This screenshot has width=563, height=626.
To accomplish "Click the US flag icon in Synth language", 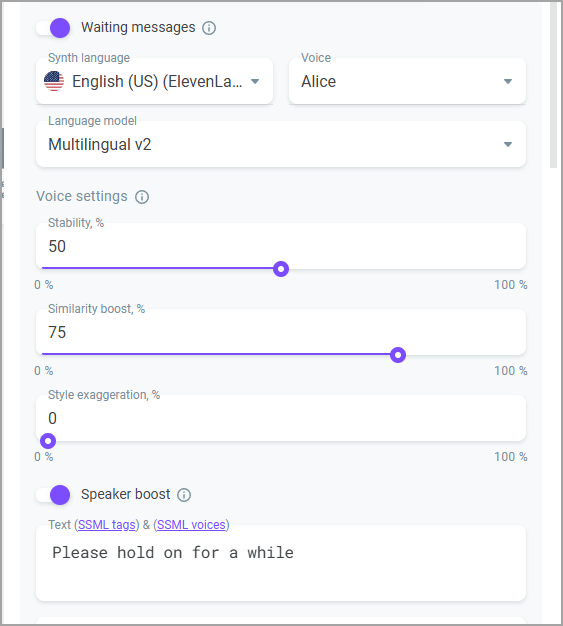I will 54,81.
